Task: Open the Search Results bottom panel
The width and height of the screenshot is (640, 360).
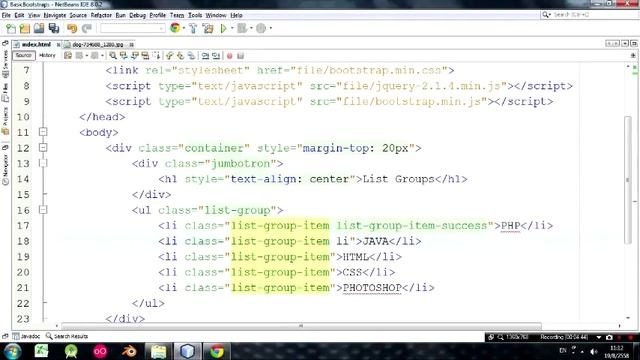Action: pyautogui.click(x=67, y=336)
